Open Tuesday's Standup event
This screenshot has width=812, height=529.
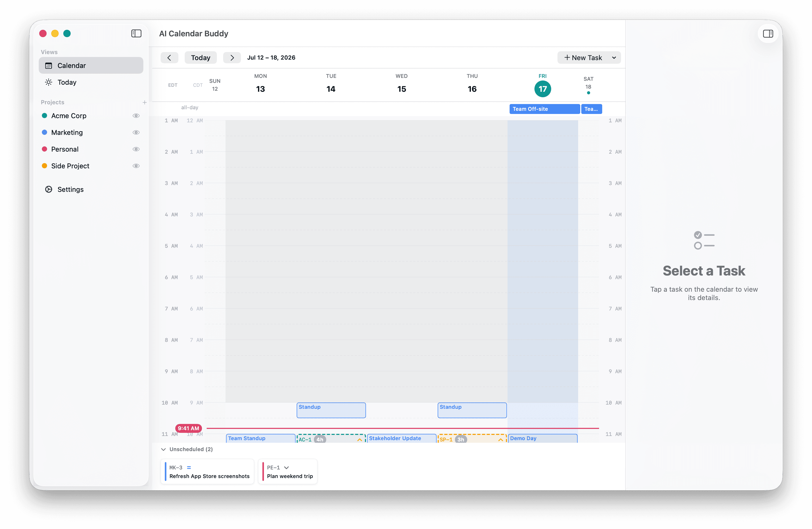coord(331,410)
